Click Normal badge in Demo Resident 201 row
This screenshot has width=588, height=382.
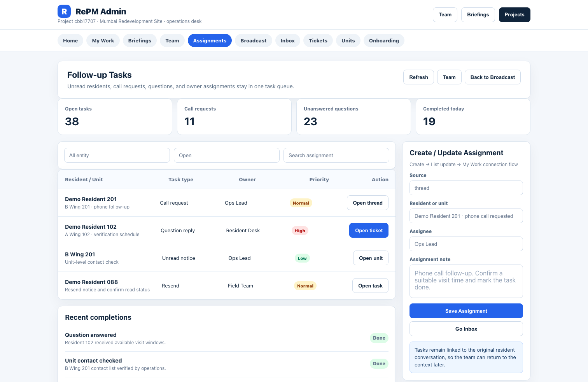click(301, 203)
